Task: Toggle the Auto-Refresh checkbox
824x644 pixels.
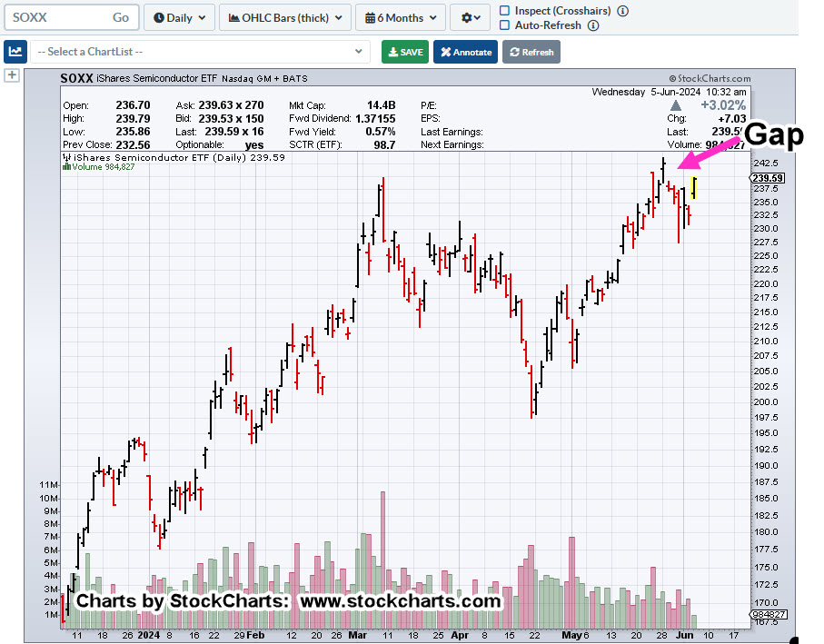Action: pyautogui.click(x=505, y=25)
